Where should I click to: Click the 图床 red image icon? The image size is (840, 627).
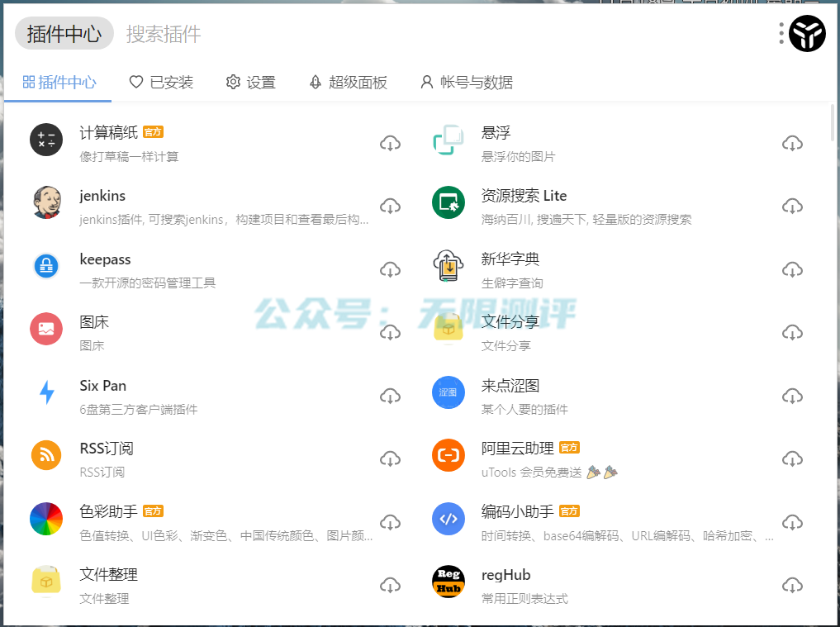(46, 329)
